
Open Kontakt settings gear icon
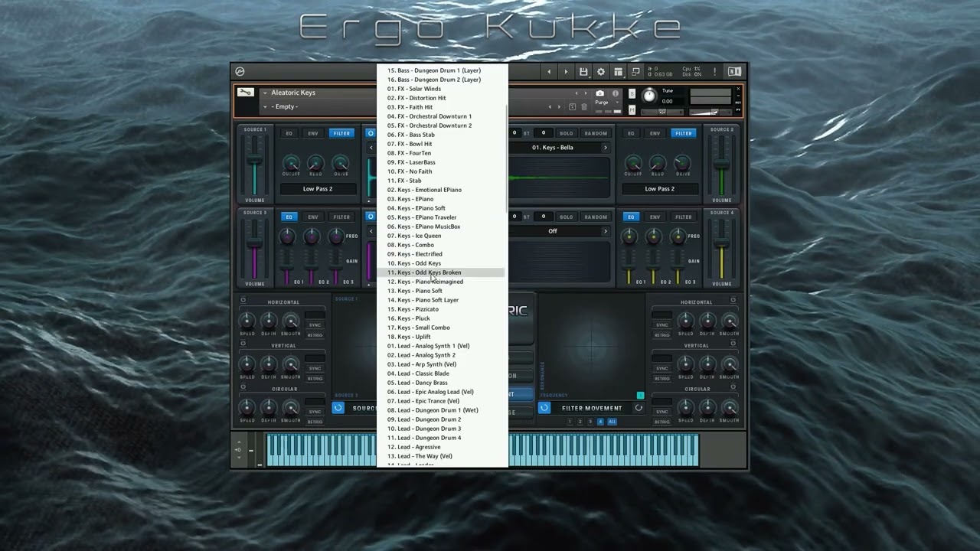coord(601,72)
